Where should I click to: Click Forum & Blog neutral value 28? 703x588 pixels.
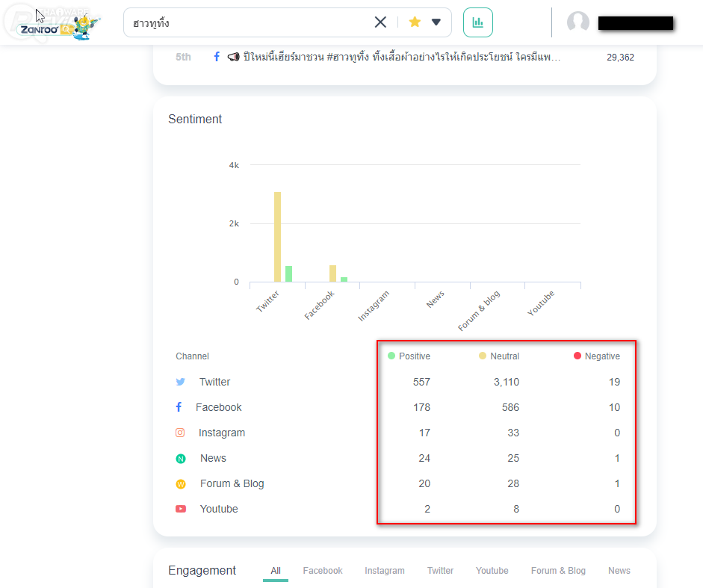513,483
